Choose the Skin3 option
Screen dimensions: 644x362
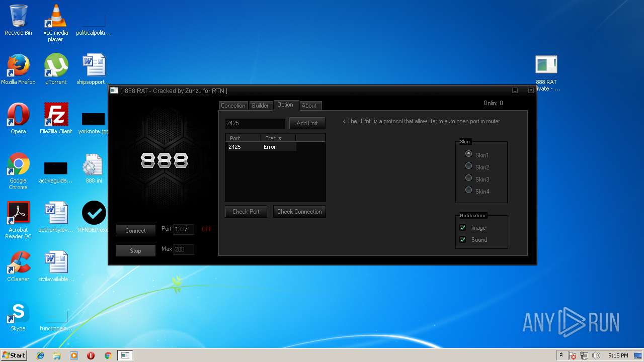click(x=468, y=178)
